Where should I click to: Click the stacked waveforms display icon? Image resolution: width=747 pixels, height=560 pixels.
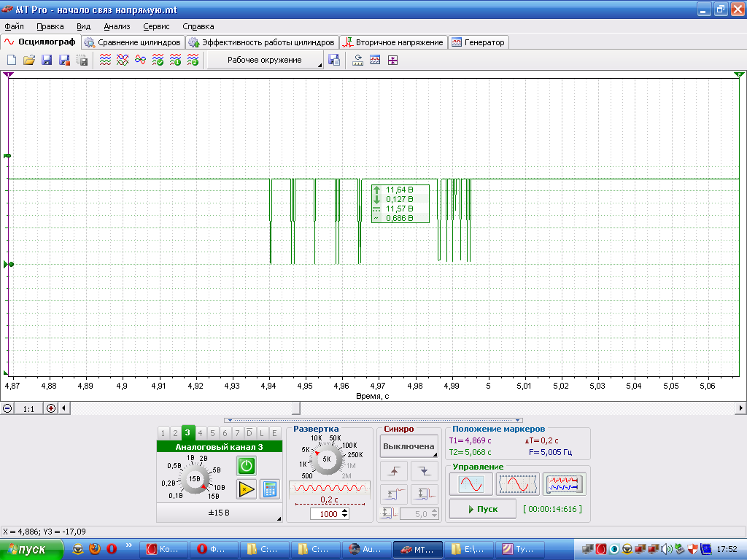click(x=105, y=60)
